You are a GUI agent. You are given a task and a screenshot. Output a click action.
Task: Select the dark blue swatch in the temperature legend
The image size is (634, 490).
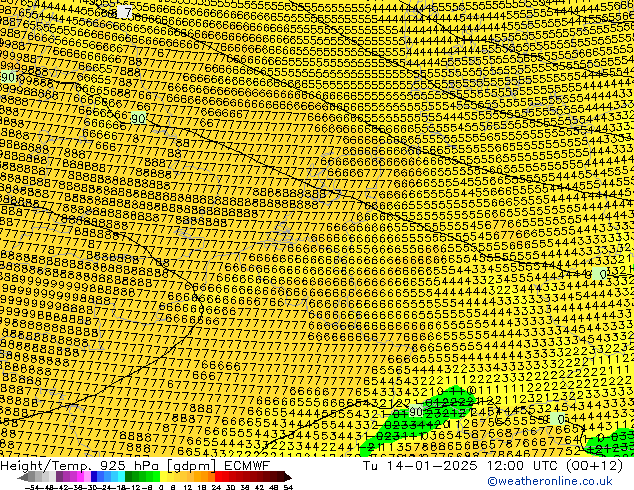pos(94,477)
